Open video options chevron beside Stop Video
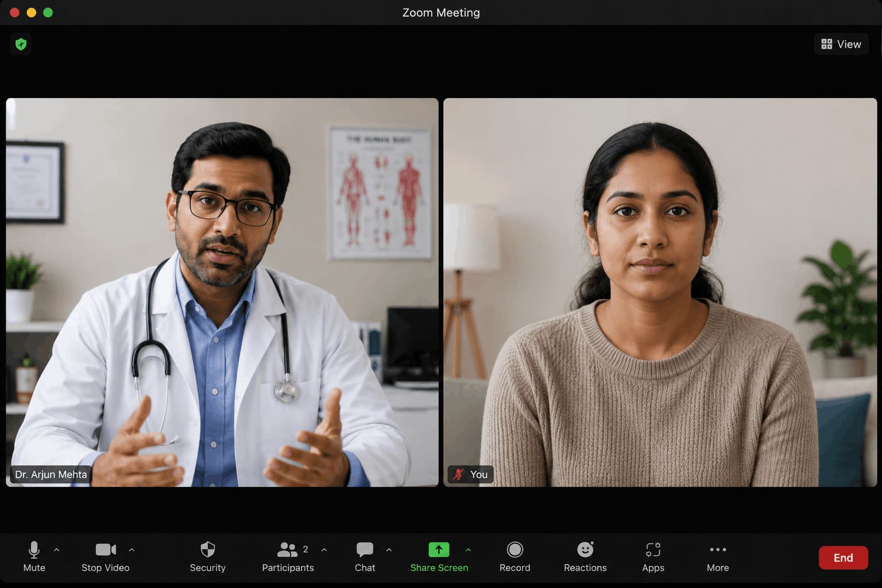The width and height of the screenshot is (882, 588). (131, 550)
